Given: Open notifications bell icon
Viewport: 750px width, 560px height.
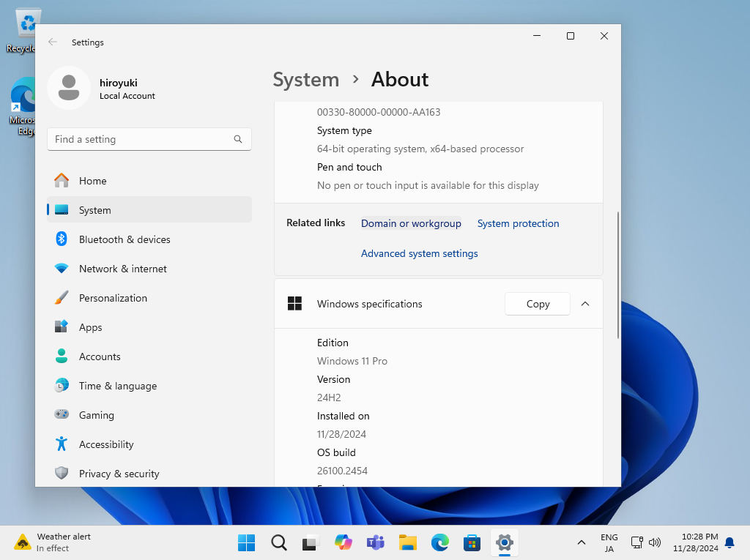Looking at the screenshot, I should click(x=729, y=542).
